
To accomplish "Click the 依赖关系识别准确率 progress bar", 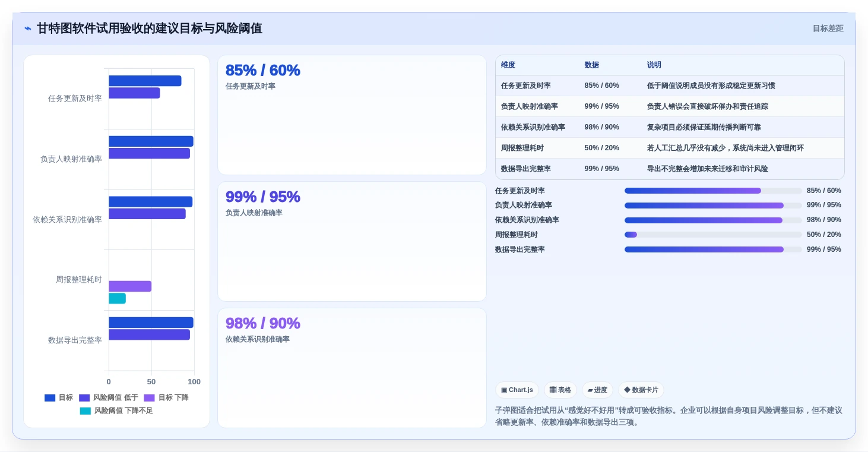I will (x=713, y=220).
